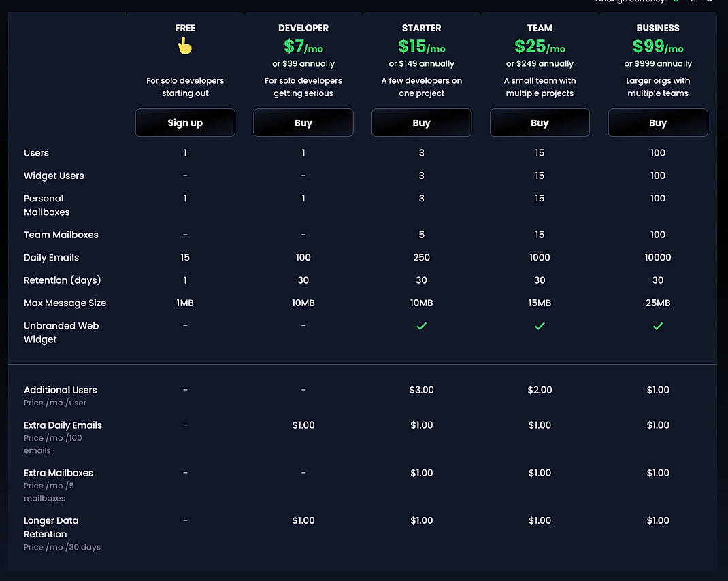The image size is (728, 581).
Task: Click the Sign up button for Free plan
Action: coord(185,122)
